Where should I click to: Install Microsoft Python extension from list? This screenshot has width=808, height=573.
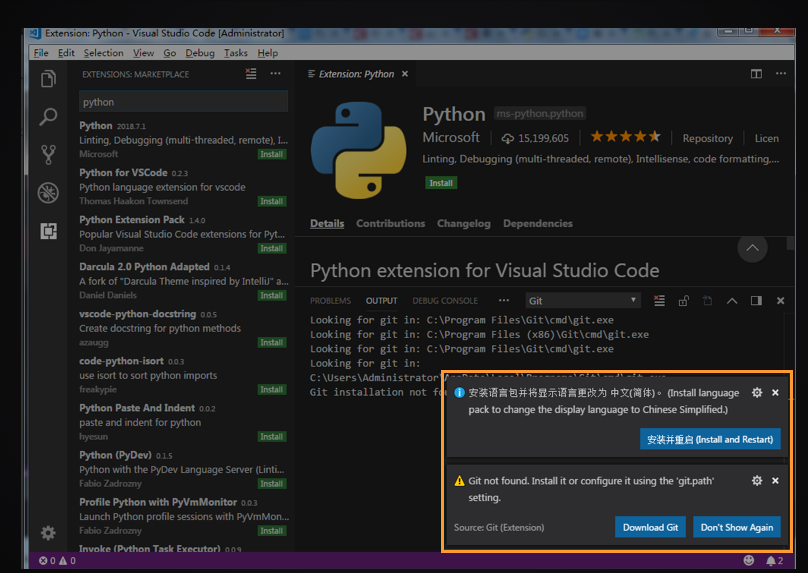pyautogui.click(x=272, y=154)
